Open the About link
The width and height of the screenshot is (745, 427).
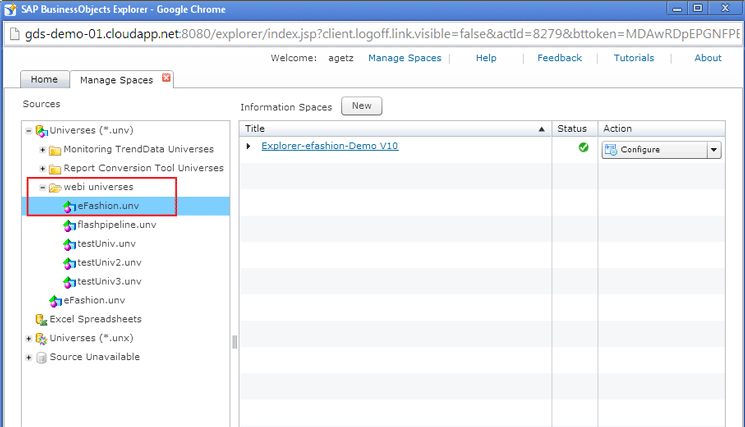707,58
